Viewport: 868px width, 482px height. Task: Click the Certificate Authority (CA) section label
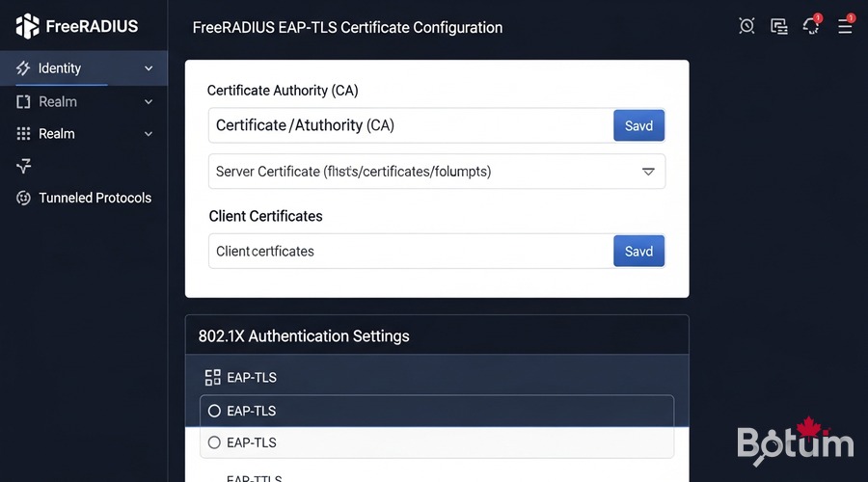click(x=283, y=91)
